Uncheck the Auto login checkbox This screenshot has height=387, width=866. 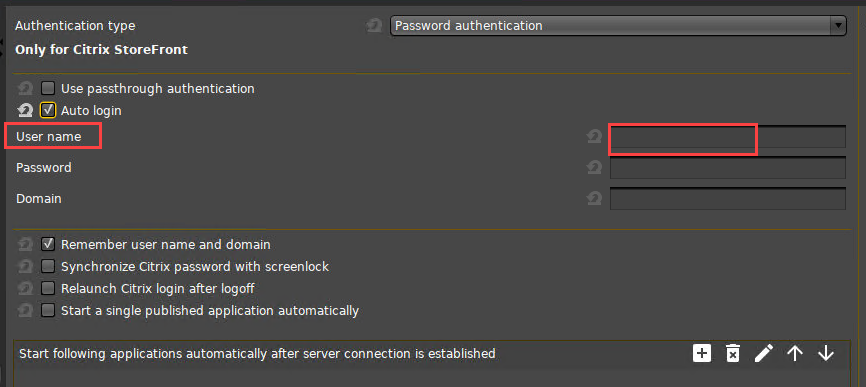48,110
